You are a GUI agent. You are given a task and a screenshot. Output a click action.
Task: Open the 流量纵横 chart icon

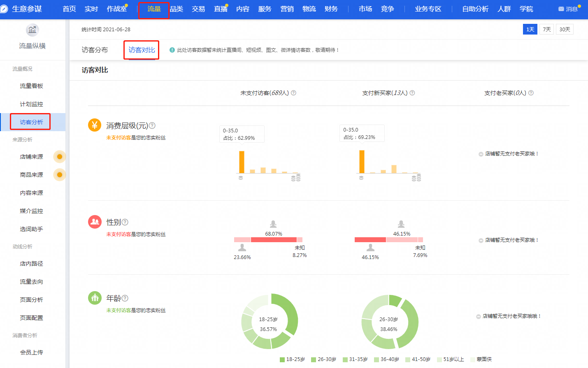click(x=33, y=30)
